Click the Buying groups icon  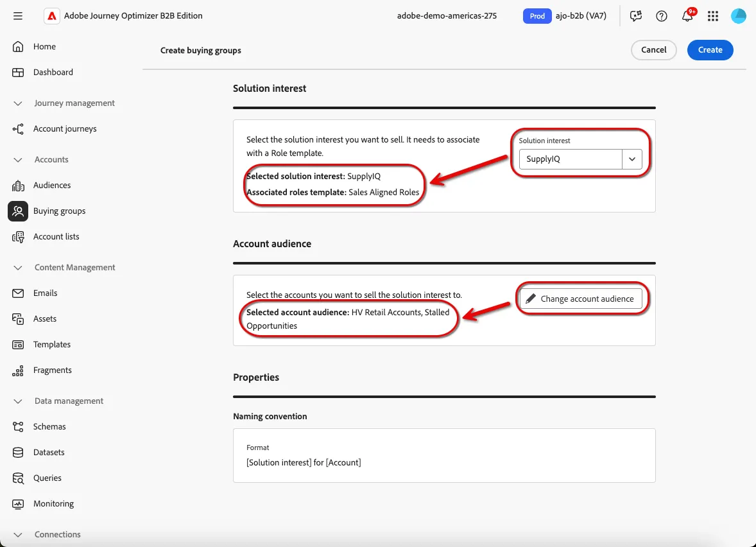(x=18, y=211)
